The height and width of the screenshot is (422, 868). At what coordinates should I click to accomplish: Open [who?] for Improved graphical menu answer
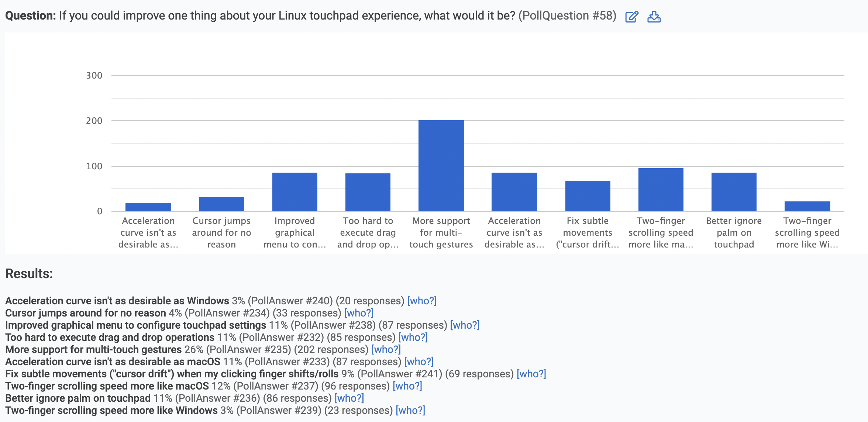click(x=465, y=325)
